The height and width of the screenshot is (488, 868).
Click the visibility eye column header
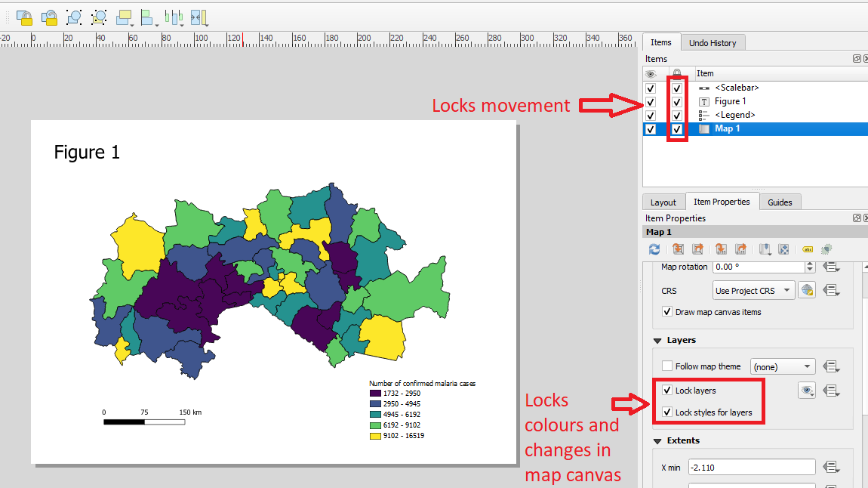651,74
